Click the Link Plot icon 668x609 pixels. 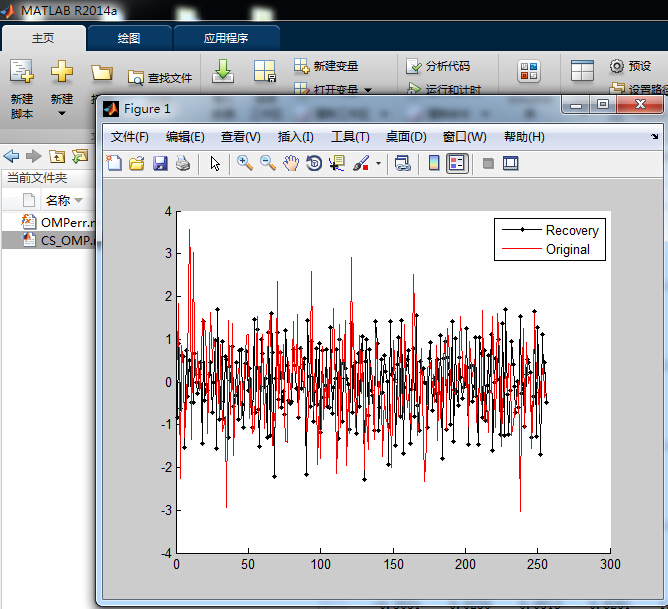tap(403, 164)
